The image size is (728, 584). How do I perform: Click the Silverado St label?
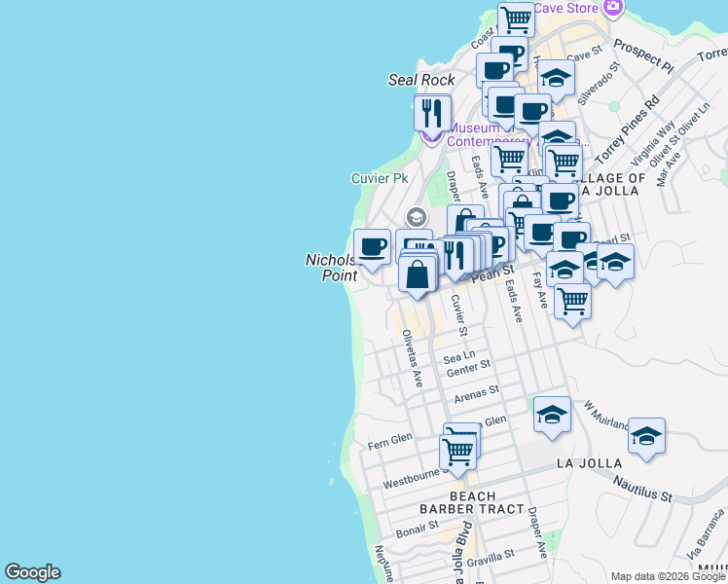(x=599, y=83)
